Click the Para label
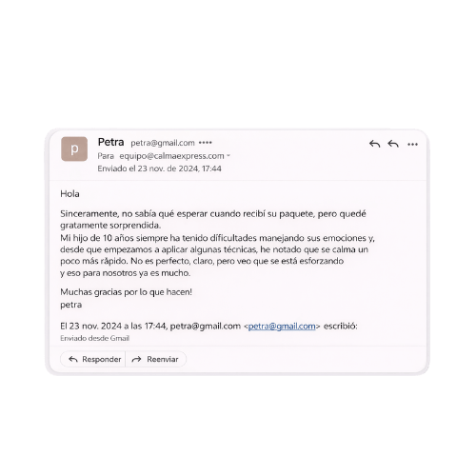 coord(106,156)
